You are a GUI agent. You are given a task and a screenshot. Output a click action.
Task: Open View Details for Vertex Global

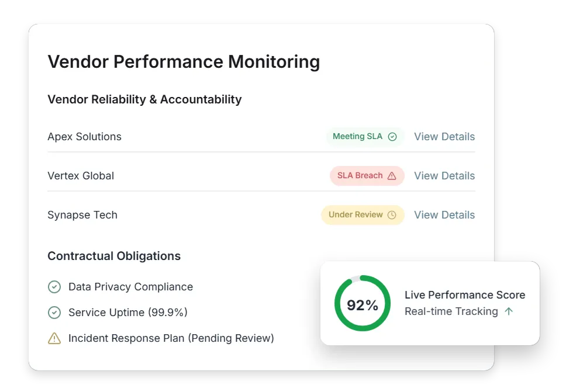(444, 175)
